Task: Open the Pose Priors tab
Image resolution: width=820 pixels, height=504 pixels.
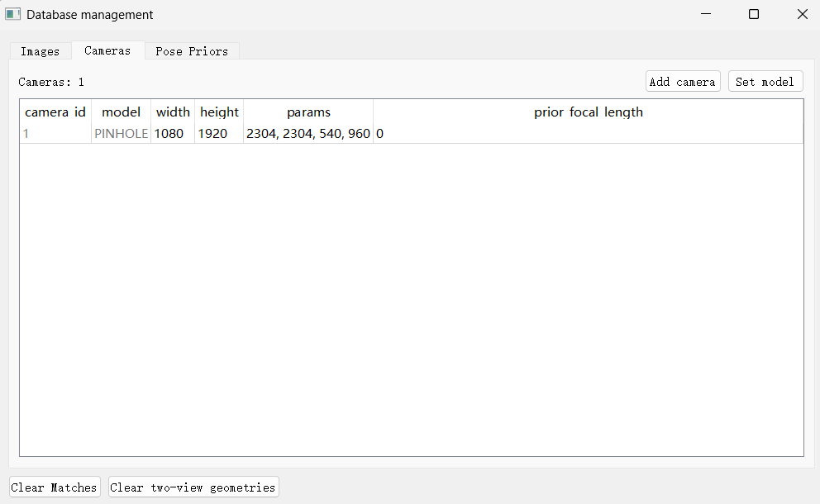Action: (x=192, y=51)
